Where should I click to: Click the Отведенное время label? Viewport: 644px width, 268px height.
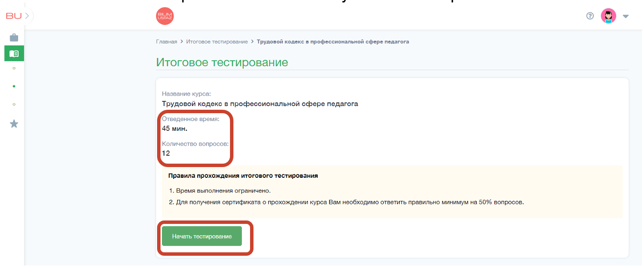[x=191, y=119]
